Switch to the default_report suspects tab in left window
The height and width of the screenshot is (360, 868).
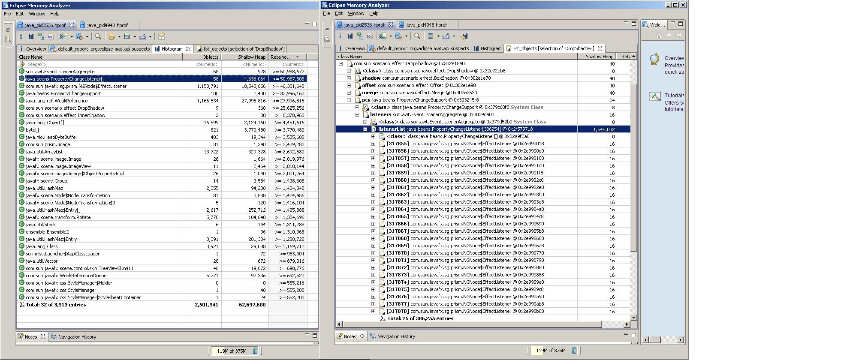click(x=100, y=49)
